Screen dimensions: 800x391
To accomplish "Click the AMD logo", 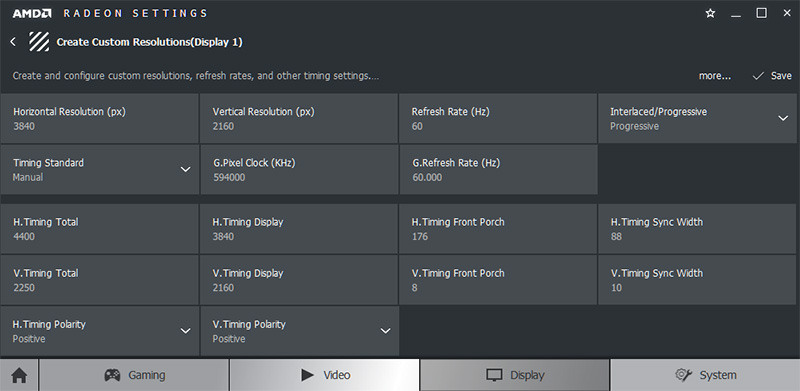I will 32,13.
